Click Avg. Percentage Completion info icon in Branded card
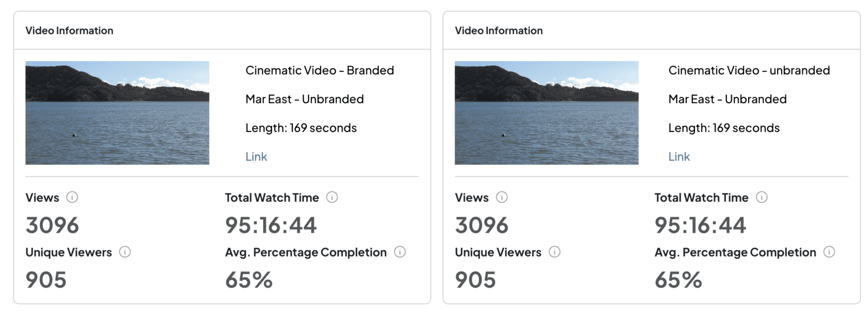Viewport: 868px width, 315px height. click(400, 252)
